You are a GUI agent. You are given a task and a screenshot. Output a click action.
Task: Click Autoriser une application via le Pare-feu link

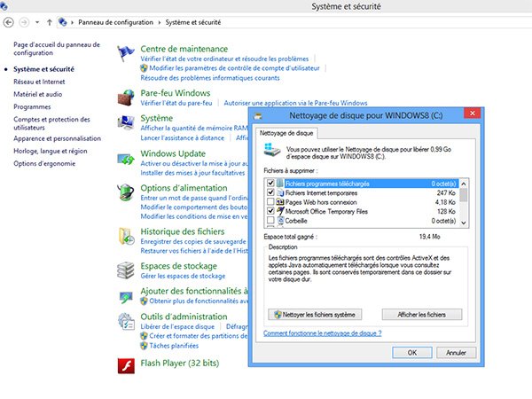pos(295,103)
